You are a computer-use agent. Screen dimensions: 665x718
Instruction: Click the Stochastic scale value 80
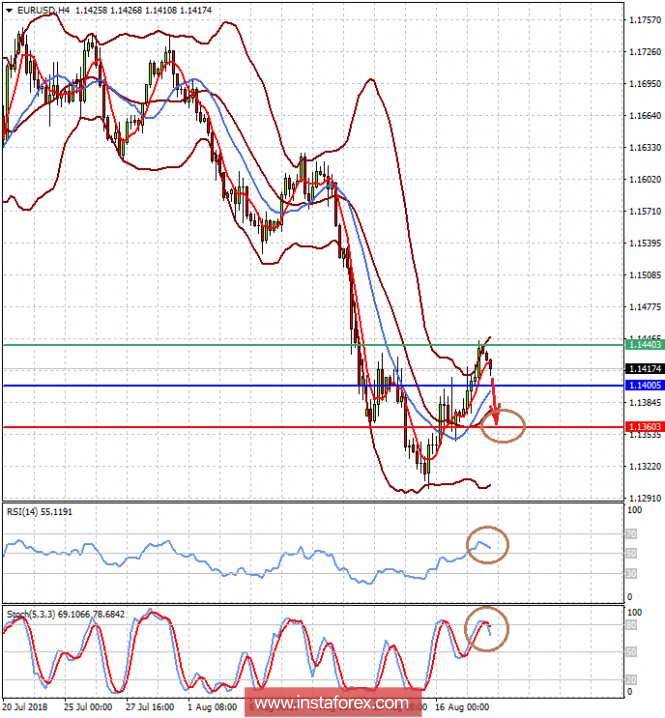click(x=631, y=625)
